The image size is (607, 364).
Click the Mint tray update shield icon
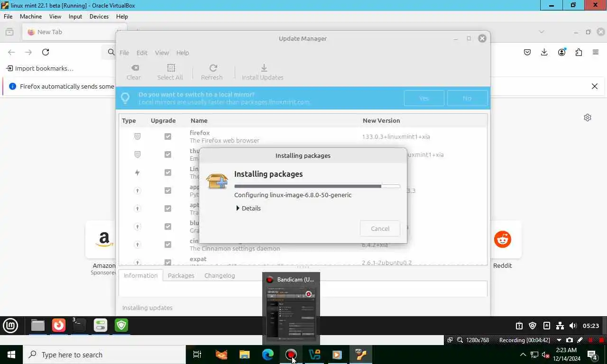point(533,326)
